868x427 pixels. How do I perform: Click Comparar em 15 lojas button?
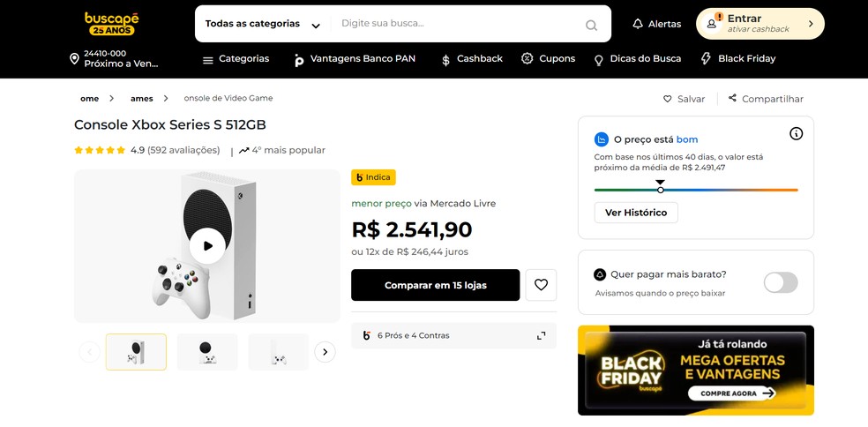[x=435, y=285]
